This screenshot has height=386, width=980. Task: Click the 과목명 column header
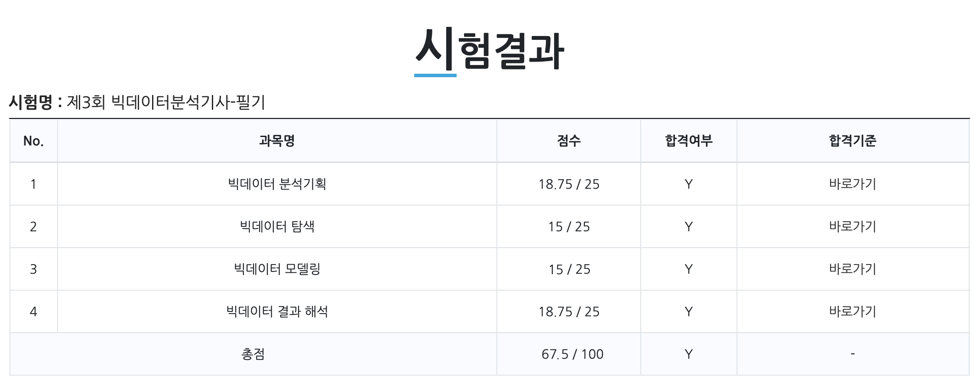(x=277, y=141)
